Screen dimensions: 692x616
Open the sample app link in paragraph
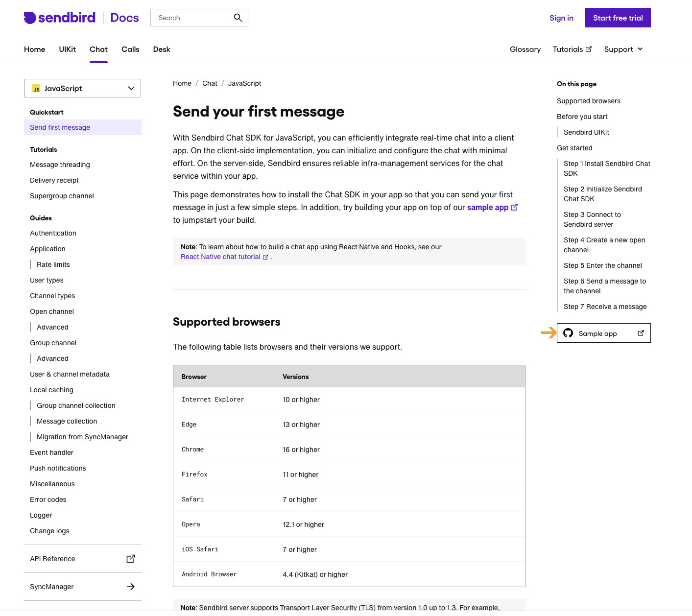tap(488, 208)
